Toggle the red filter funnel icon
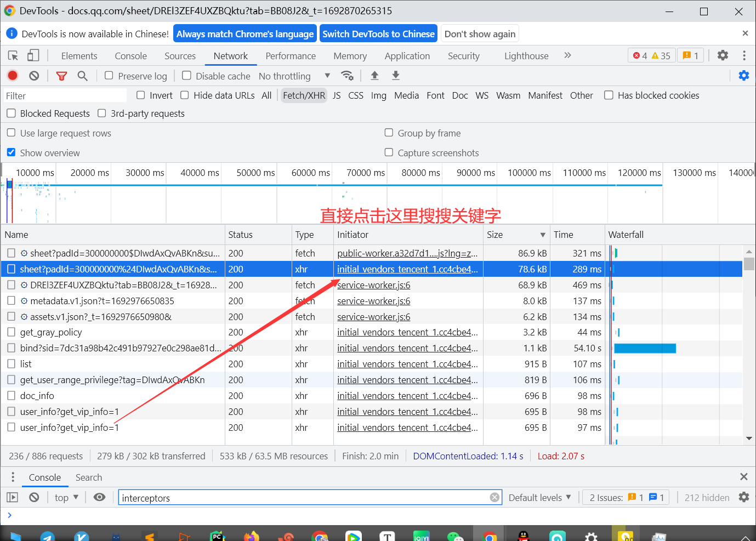 tap(61, 76)
